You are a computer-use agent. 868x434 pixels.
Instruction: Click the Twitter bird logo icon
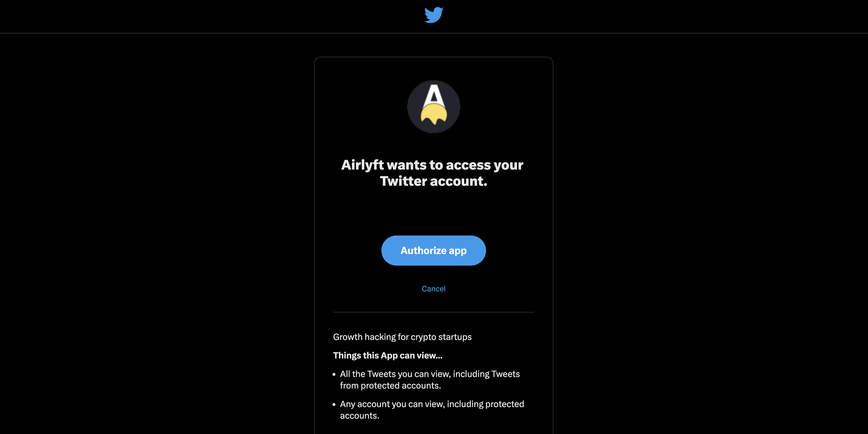point(433,14)
